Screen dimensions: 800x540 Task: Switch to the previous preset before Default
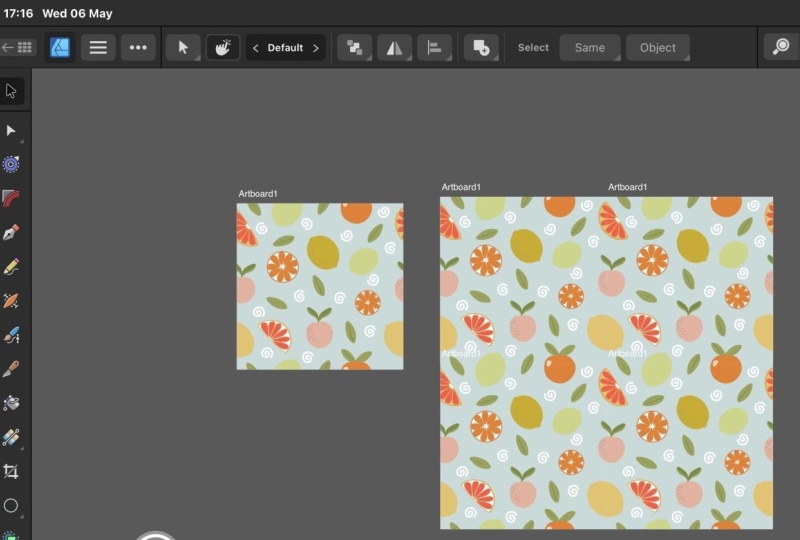[256, 47]
